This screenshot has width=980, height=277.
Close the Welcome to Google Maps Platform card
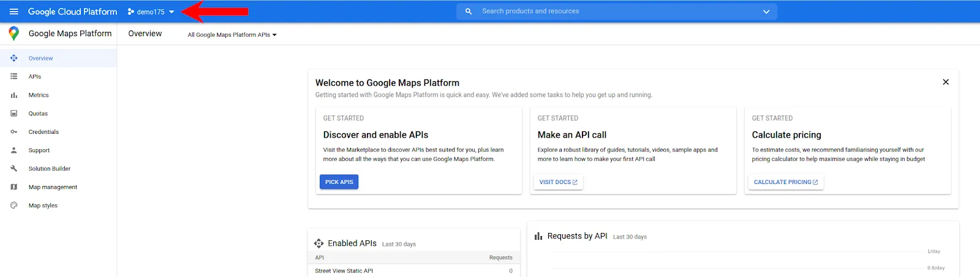click(x=946, y=82)
